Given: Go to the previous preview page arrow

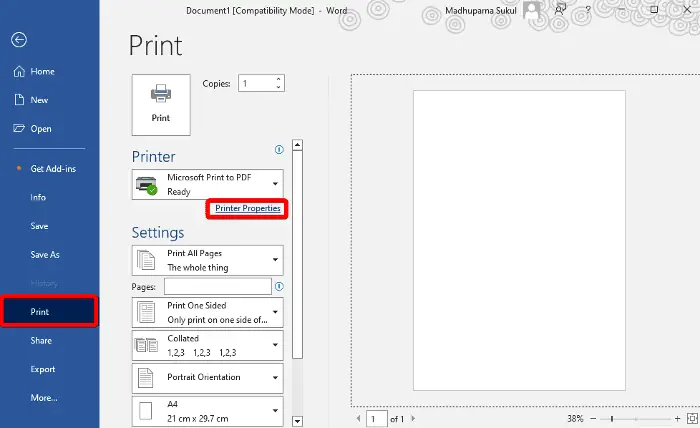Looking at the screenshot, I should click(x=358, y=419).
